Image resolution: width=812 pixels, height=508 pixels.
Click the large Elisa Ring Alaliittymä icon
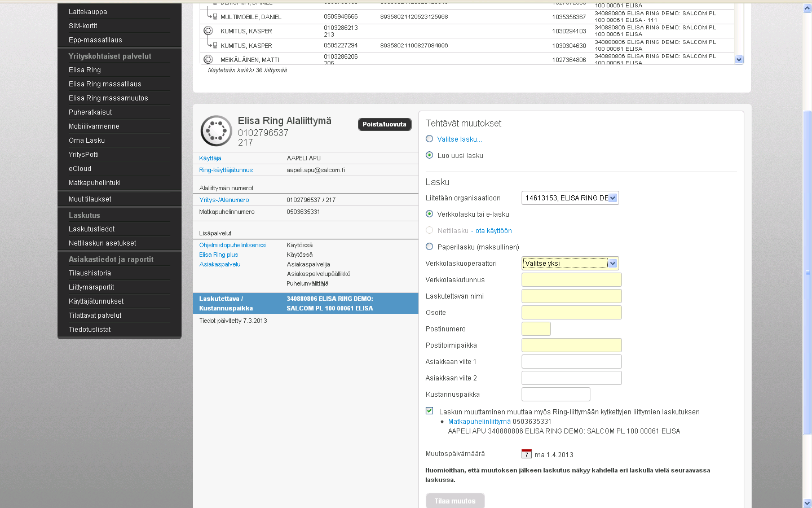pyautogui.click(x=216, y=130)
